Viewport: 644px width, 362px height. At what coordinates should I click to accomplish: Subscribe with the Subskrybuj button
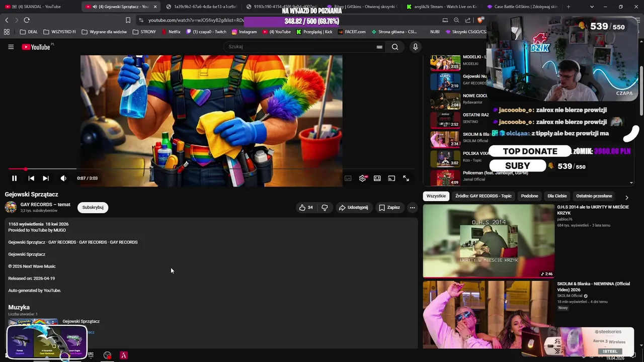tap(93, 207)
